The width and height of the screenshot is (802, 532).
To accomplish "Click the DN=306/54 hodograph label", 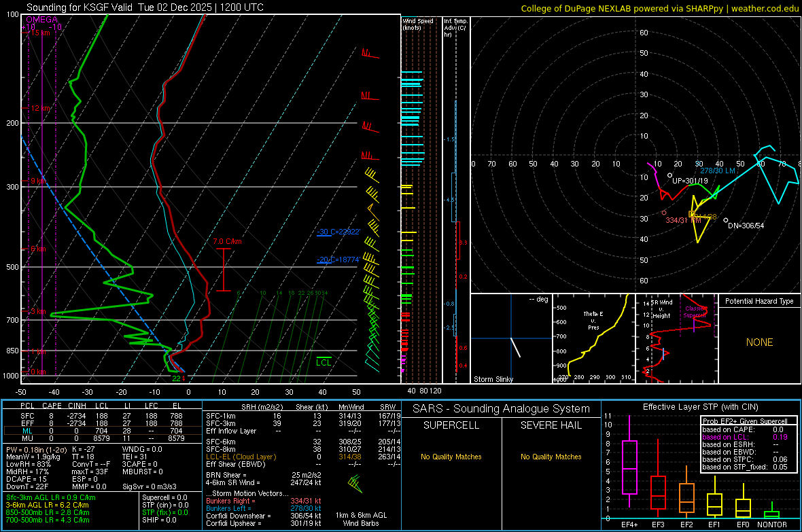I will pos(746,226).
